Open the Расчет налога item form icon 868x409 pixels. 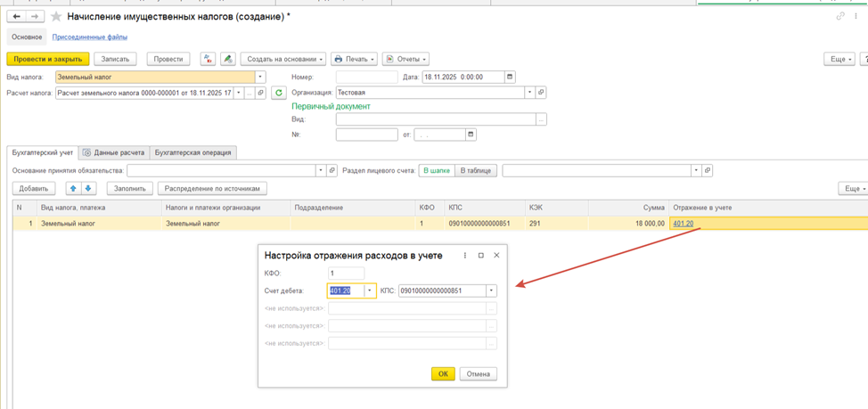(x=261, y=93)
